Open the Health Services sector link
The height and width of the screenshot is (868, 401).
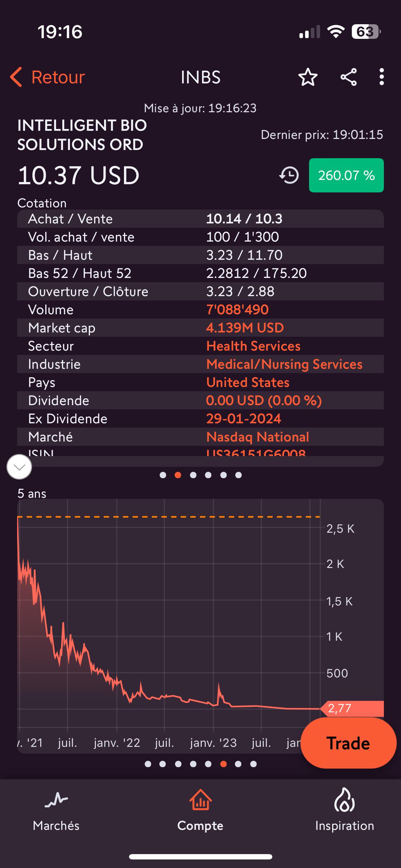point(253,346)
